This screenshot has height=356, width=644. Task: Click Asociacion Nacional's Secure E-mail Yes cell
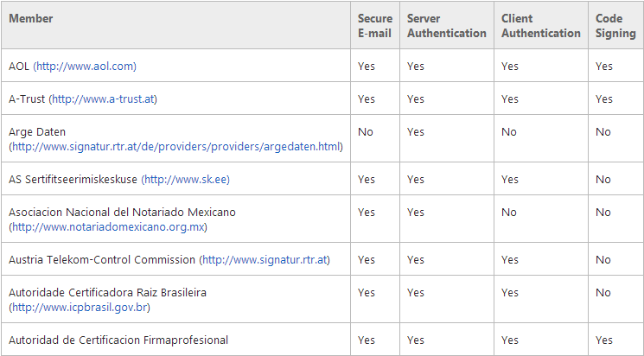(x=375, y=219)
